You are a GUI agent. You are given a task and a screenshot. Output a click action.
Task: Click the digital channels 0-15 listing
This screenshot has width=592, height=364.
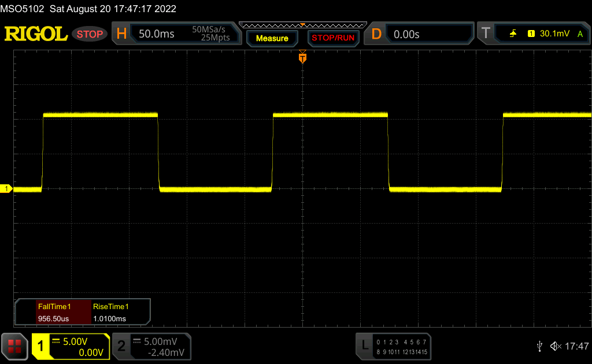tap(402, 347)
